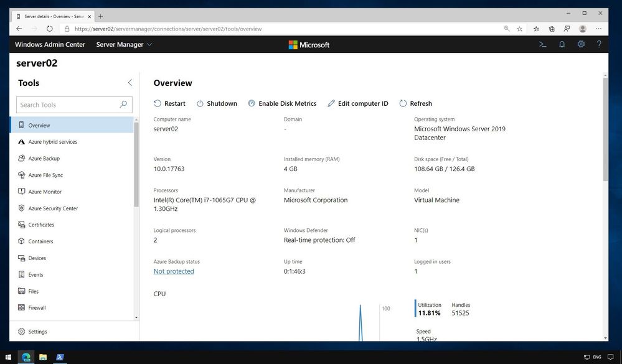
Task: Open Windows Start menu
Action: 8,357
